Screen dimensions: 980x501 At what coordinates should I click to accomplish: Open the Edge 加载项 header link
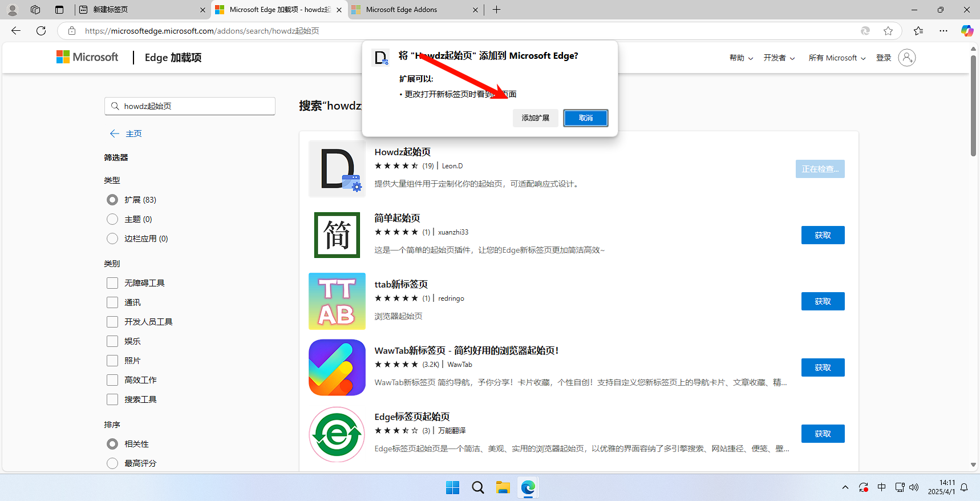coord(173,58)
